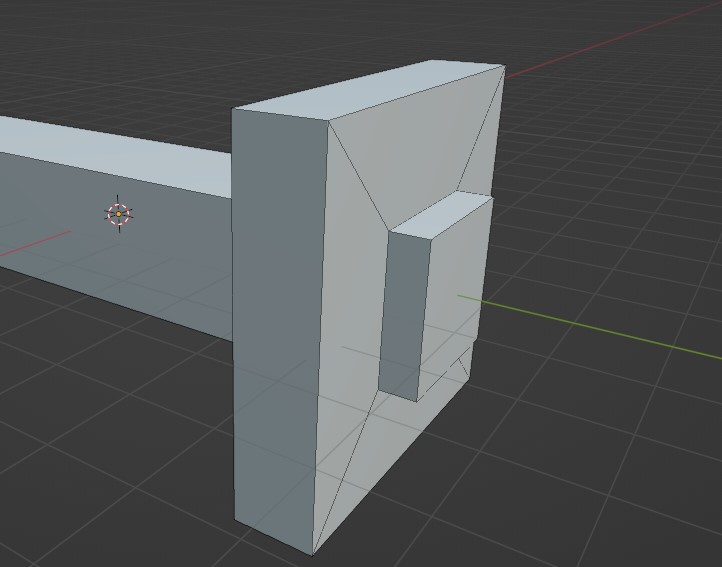722x567 pixels.
Task: Select the top face of the small protruding box
Action: click(441, 214)
